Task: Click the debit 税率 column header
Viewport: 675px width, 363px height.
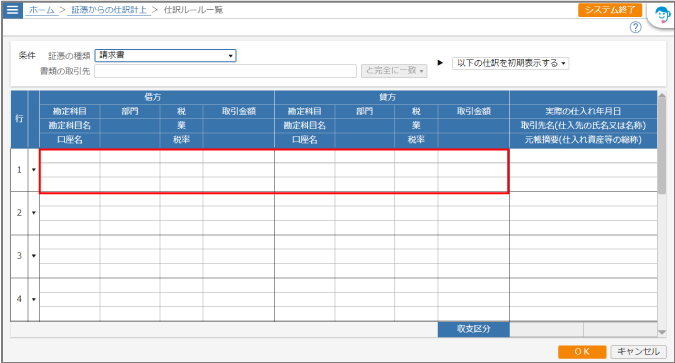Action: [x=181, y=140]
